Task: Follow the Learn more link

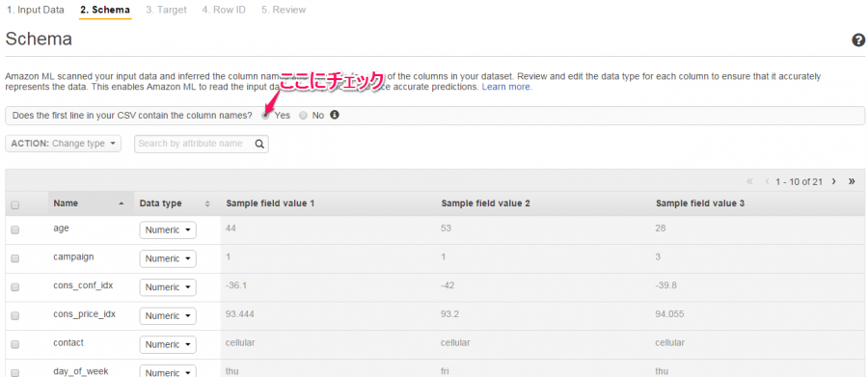Action: pyautogui.click(x=507, y=88)
